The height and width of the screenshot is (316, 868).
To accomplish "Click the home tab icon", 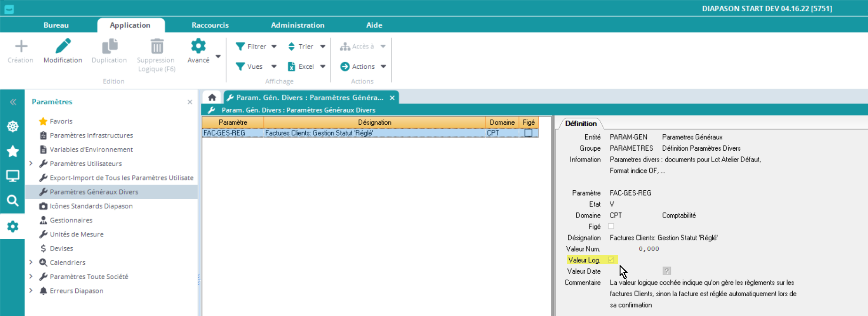I will 212,97.
